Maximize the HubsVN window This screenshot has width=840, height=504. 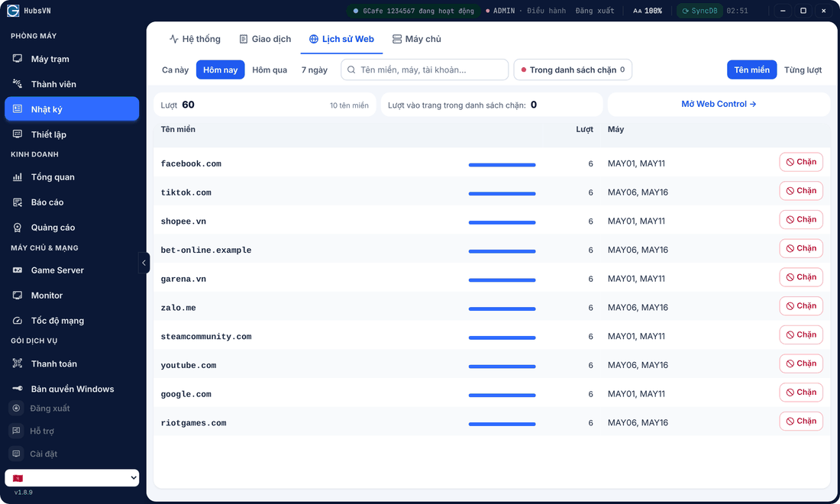point(803,11)
